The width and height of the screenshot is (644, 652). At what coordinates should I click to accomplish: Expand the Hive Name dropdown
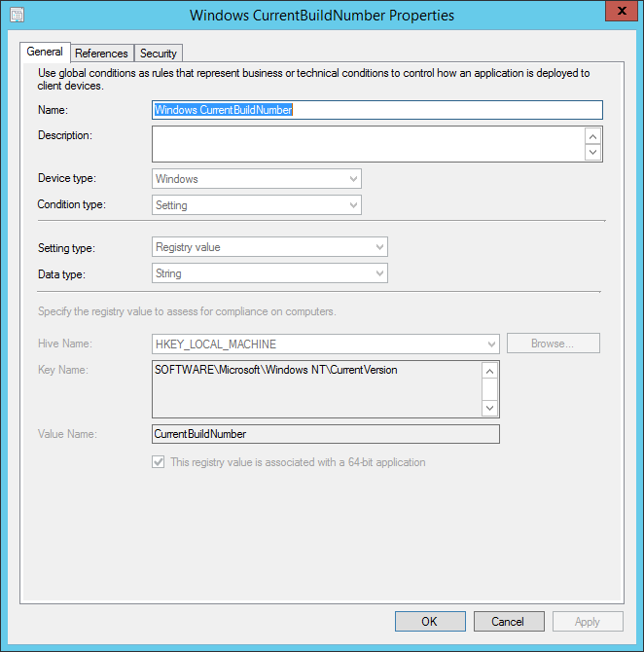tap(325, 344)
